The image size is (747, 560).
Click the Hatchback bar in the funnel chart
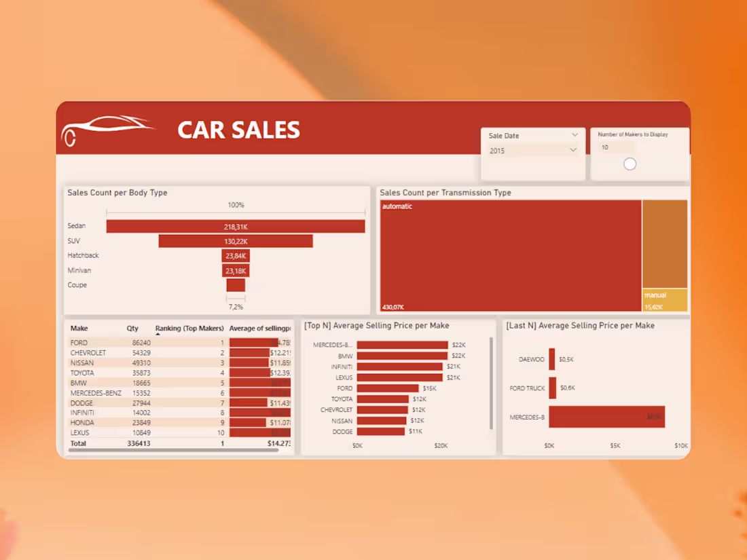pyautogui.click(x=236, y=256)
